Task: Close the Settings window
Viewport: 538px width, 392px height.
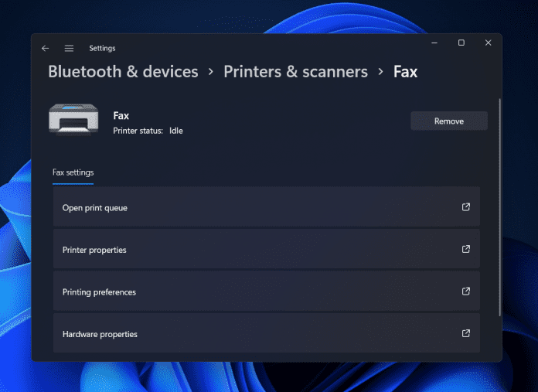Action: point(488,43)
